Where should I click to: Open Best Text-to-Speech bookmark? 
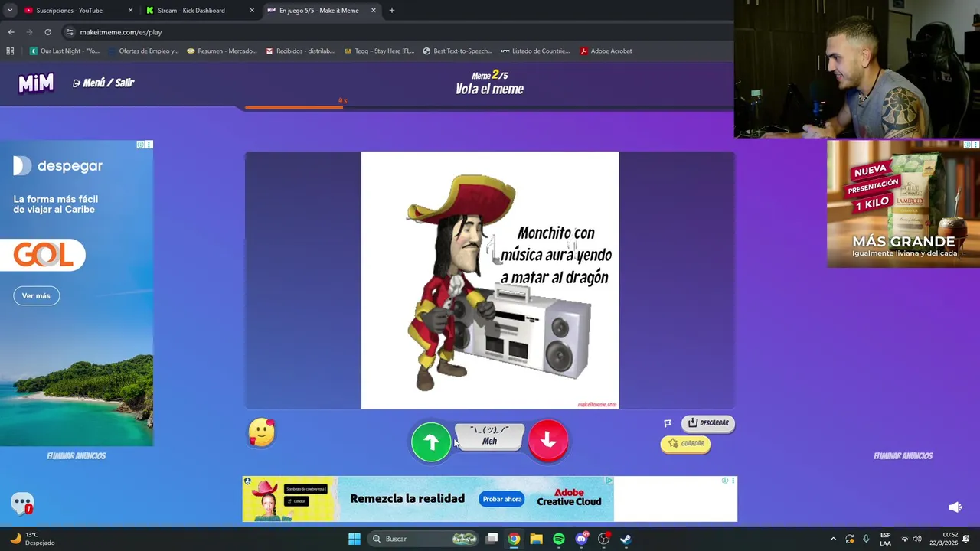[457, 51]
